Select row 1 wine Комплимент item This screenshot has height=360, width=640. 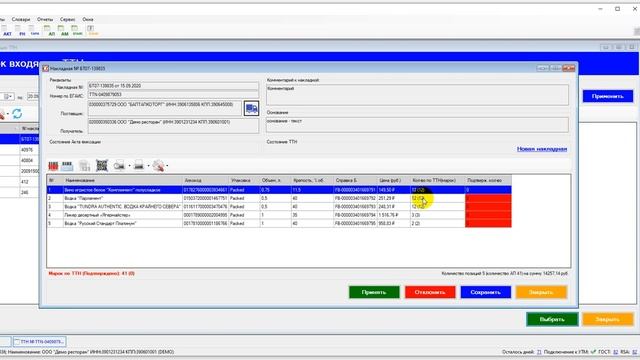point(279,190)
